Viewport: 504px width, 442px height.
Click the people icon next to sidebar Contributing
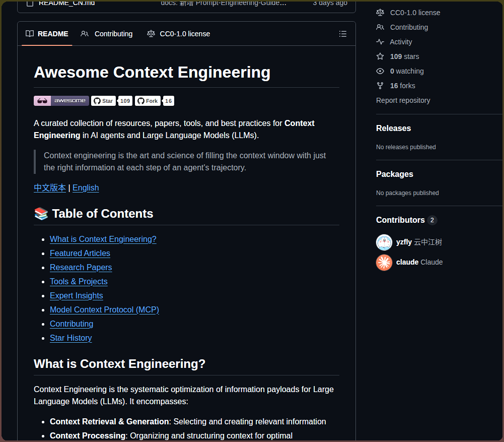coord(380,27)
